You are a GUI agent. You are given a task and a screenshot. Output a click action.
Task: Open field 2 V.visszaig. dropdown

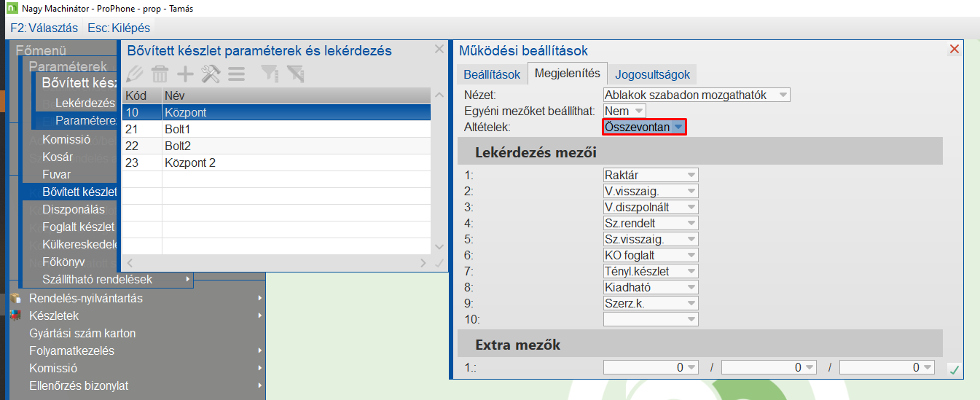pyautogui.click(x=651, y=191)
